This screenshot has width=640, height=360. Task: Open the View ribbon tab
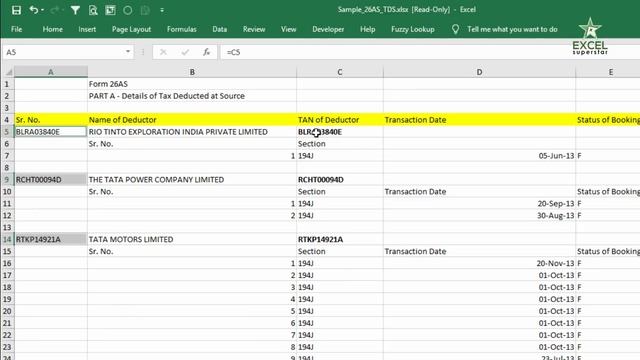point(289,29)
